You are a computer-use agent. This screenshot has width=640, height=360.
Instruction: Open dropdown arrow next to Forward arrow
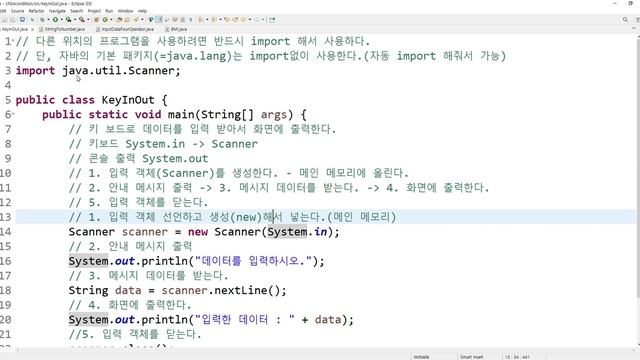[x=263, y=20]
